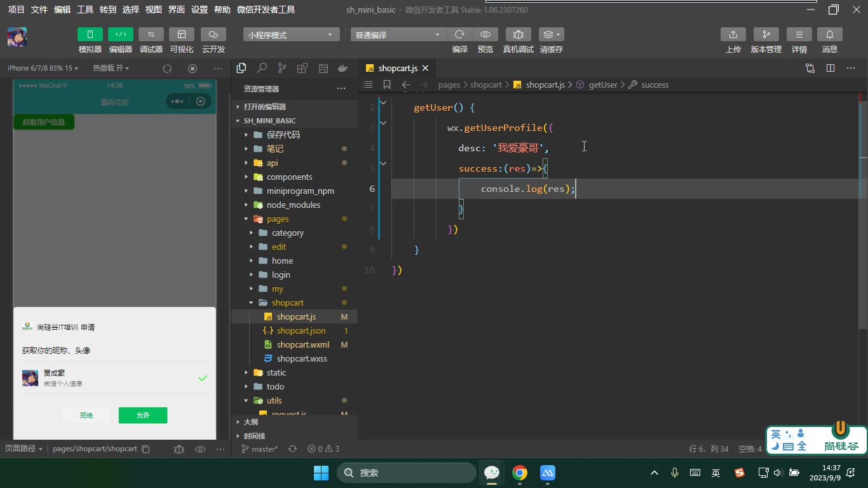
Task: Click the preview eye icon
Action: [x=485, y=34]
